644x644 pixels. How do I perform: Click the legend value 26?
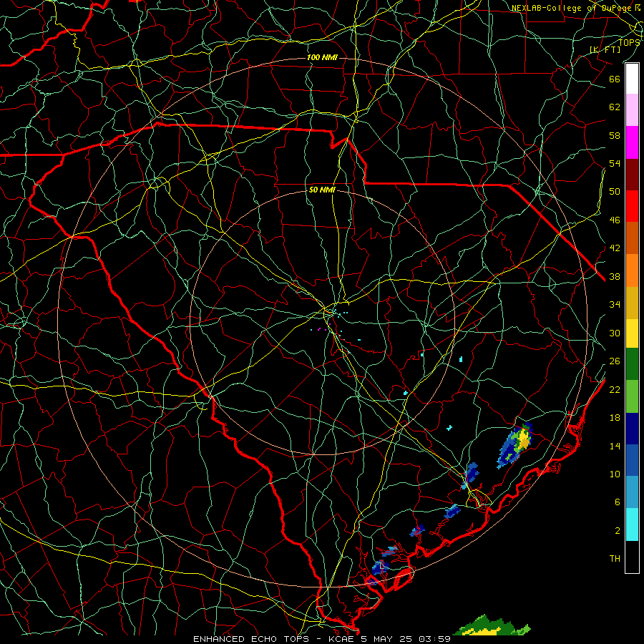pyautogui.click(x=615, y=361)
